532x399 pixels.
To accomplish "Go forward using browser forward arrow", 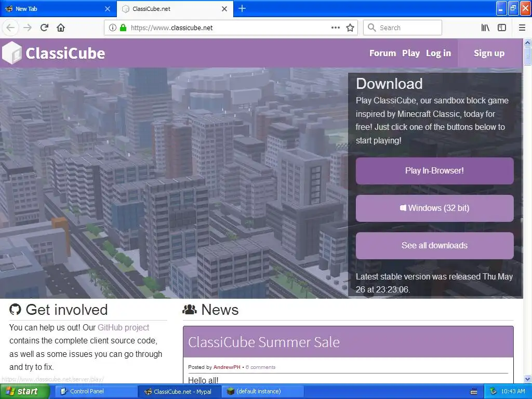I will tap(28, 28).
